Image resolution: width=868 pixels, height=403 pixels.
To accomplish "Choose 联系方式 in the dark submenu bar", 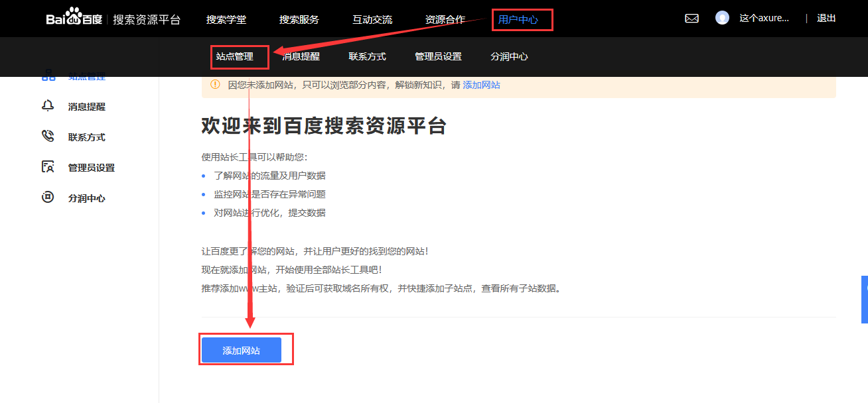I will pyautogui.click(x=368, y=56).
